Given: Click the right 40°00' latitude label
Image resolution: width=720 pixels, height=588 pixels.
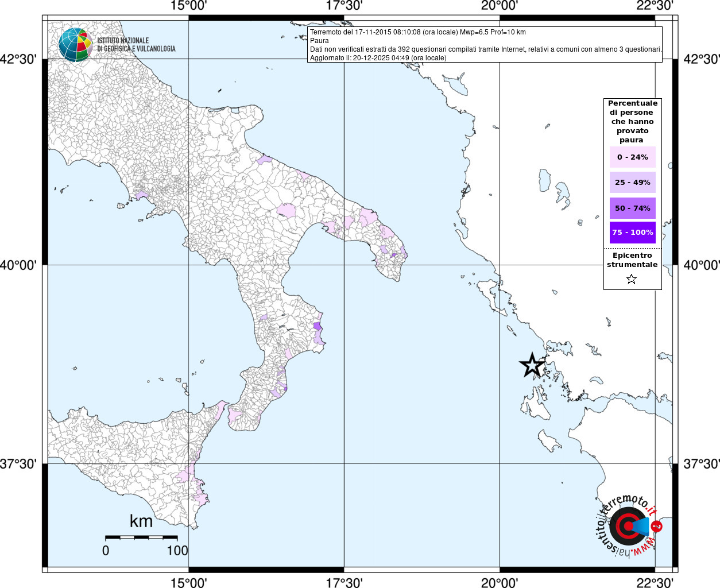Looking at the screenshot, I should 702,265.
